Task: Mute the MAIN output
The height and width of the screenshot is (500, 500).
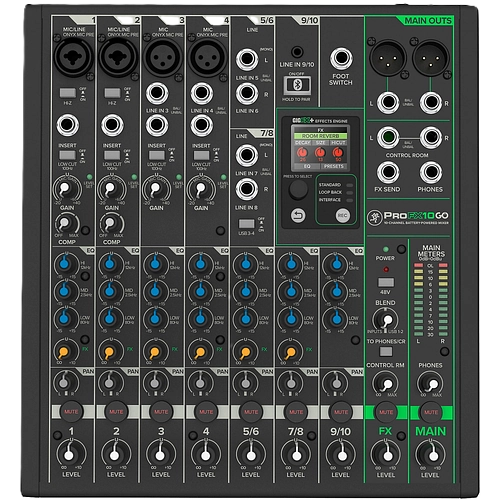Action: [431, 412]
